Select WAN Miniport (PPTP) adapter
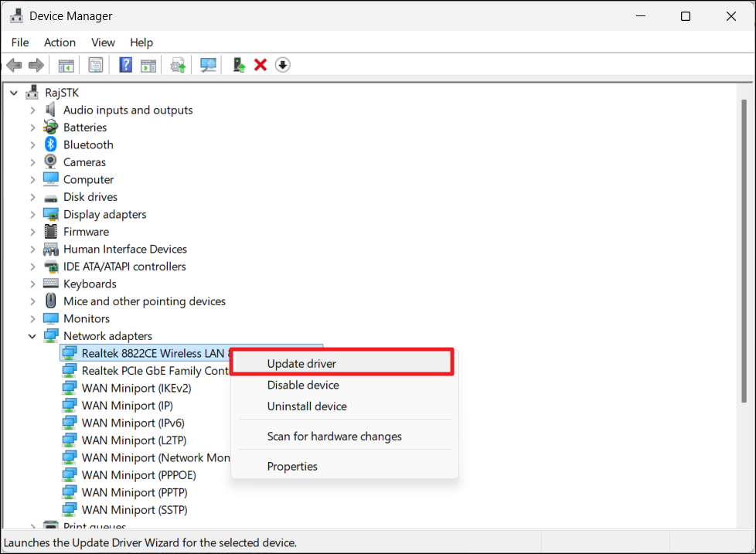 pos(135,492)
